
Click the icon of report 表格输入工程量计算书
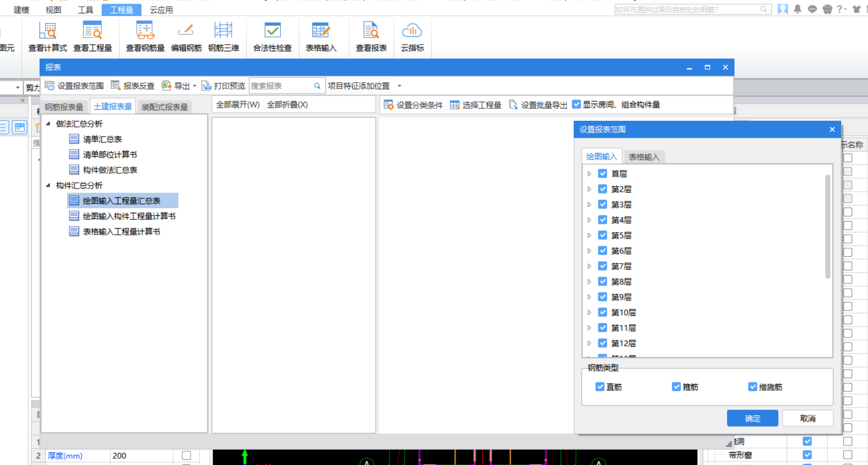point(74,231)
